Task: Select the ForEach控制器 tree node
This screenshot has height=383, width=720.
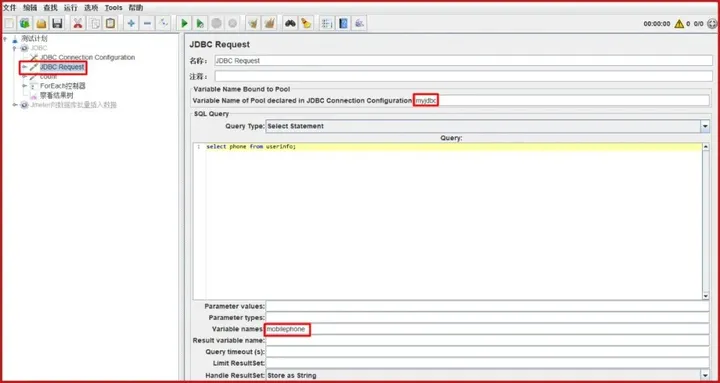Action: (62, 86)
